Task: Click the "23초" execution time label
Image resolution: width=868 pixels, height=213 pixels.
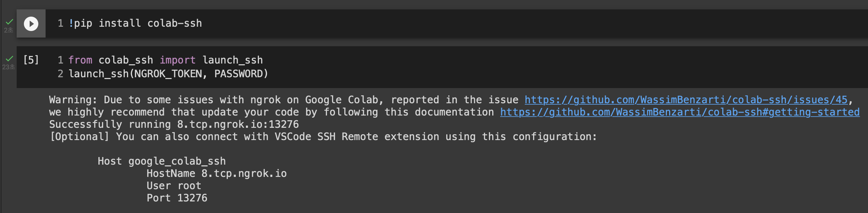Action: [8, 67]
